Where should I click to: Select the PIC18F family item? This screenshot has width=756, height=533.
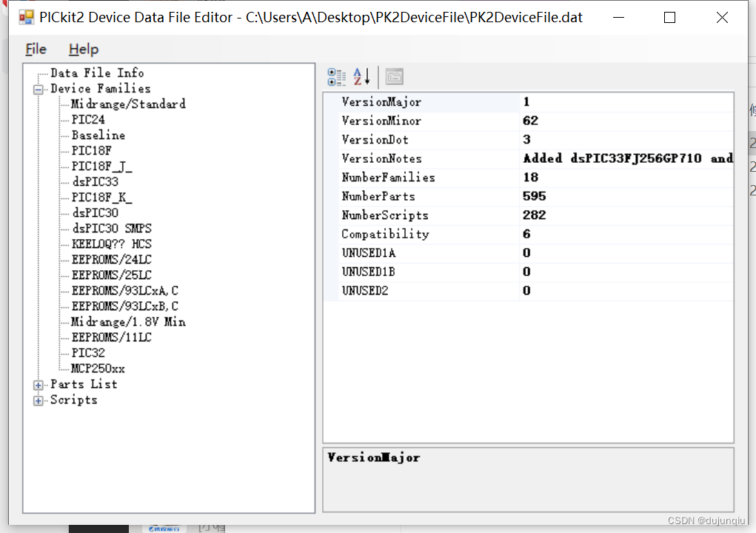tap(92, 150)
